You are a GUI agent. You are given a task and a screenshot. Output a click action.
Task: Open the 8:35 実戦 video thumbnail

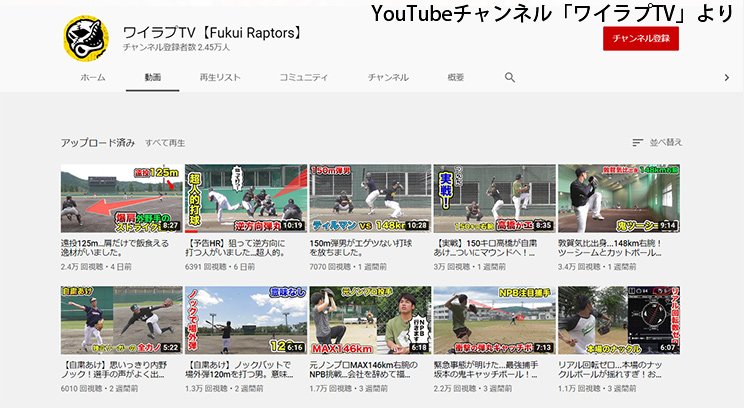click(493, 198)
